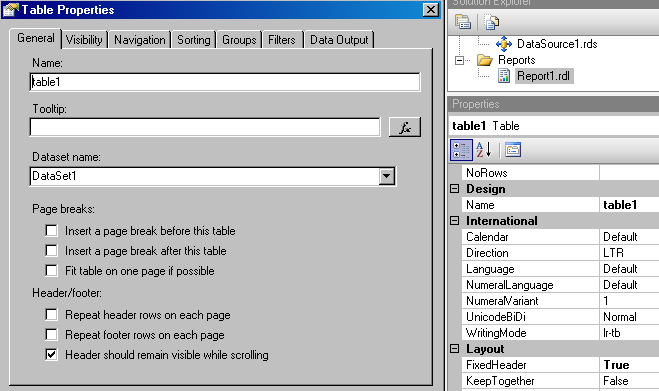
Task: Switch to the Data Output tab
Action: point(339,40)
